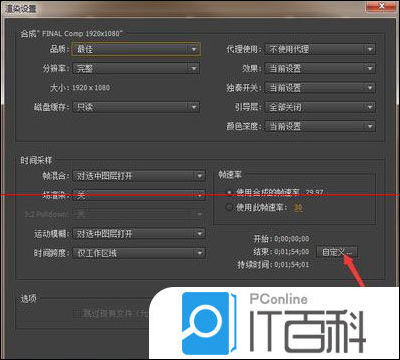Close the render settings dialog

click(382, 6)
